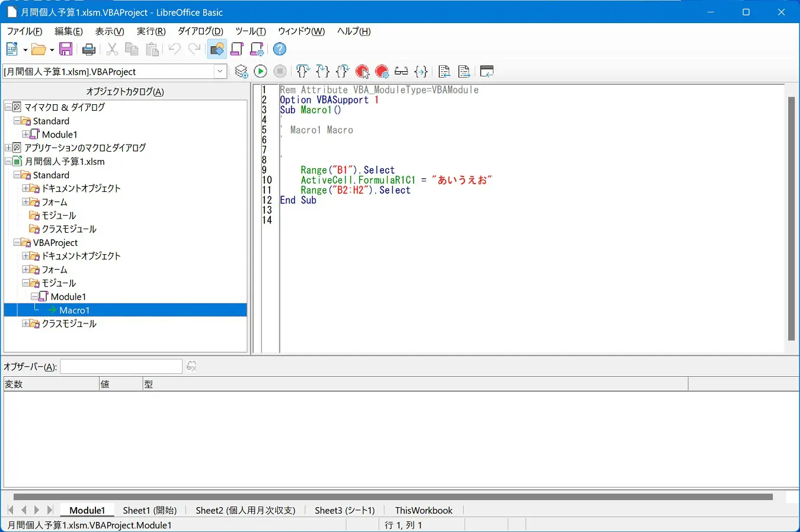Click the Select Module scroll-gear icon

click(x=257, y=49)
